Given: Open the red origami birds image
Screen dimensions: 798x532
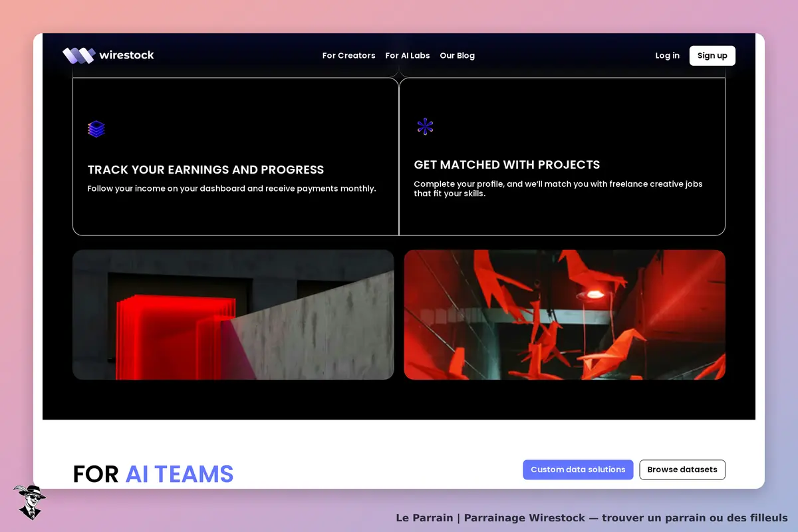Looking at the screenshot, I should tap(565, 315).
